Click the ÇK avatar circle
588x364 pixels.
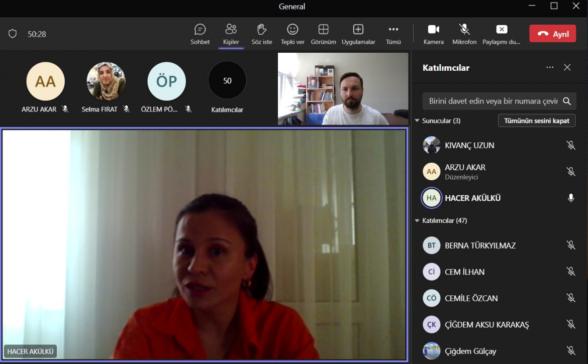click(x=431, y=324)
